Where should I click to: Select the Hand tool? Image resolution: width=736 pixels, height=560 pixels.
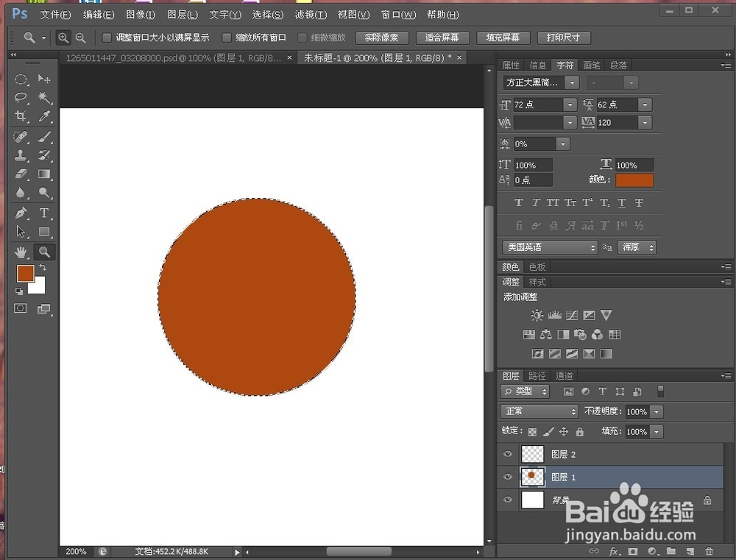tap(20, 252)
